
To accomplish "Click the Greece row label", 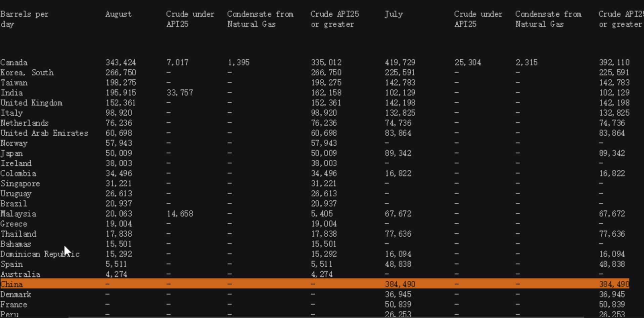I will tap(14, 224).
